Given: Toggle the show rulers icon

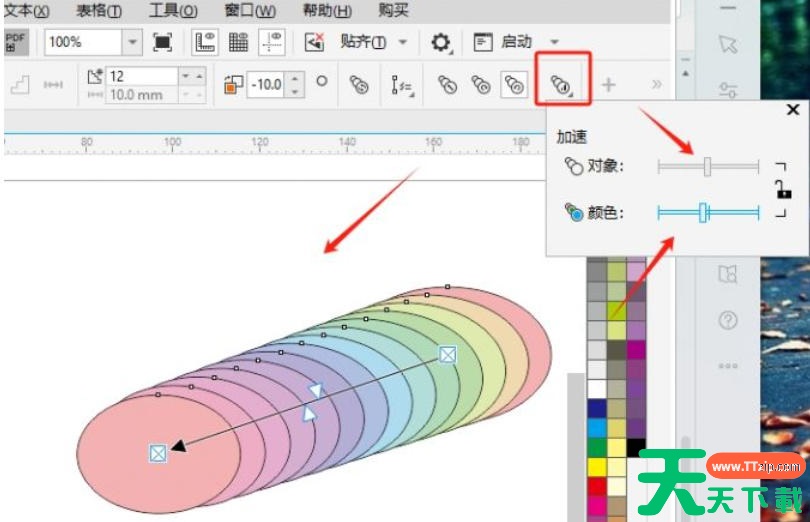Looking at the screenshot, I should click(x=205, y=42).
